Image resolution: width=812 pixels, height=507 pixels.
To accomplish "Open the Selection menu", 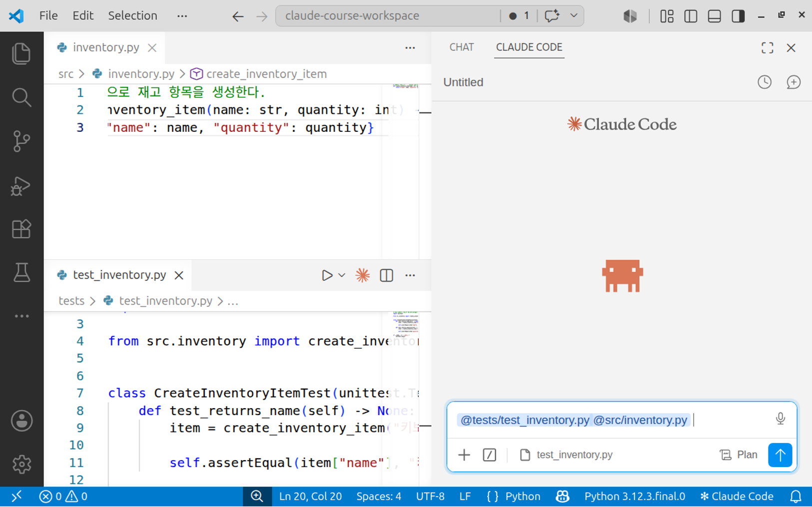I will tap(132, 15).
